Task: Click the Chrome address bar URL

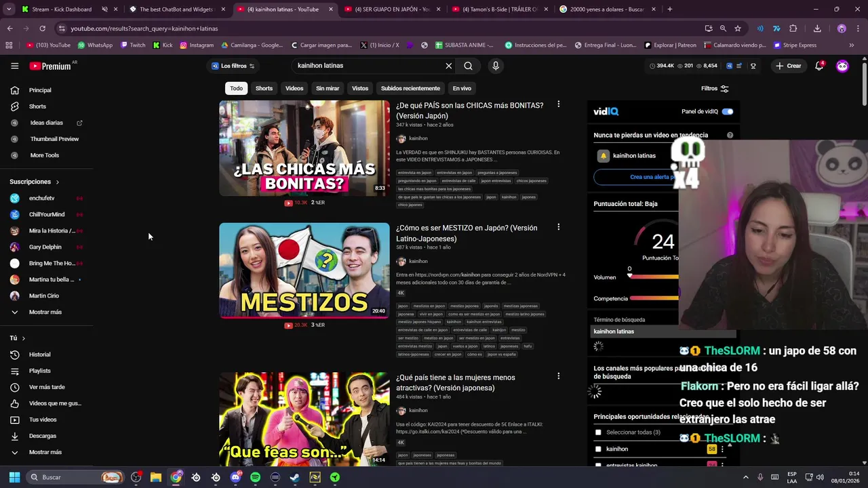Action: point(144,28)
